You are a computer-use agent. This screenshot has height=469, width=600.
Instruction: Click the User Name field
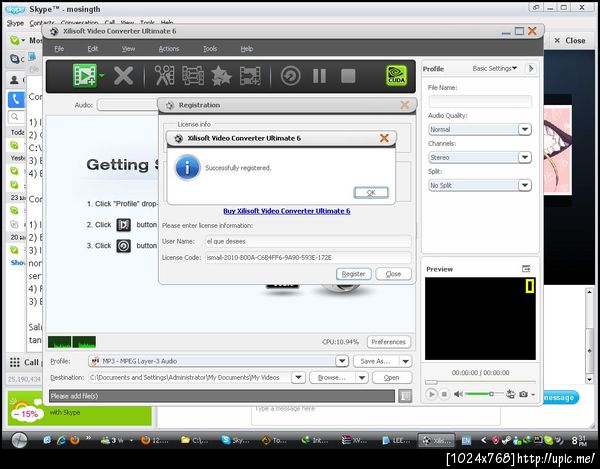click(308, 241)
